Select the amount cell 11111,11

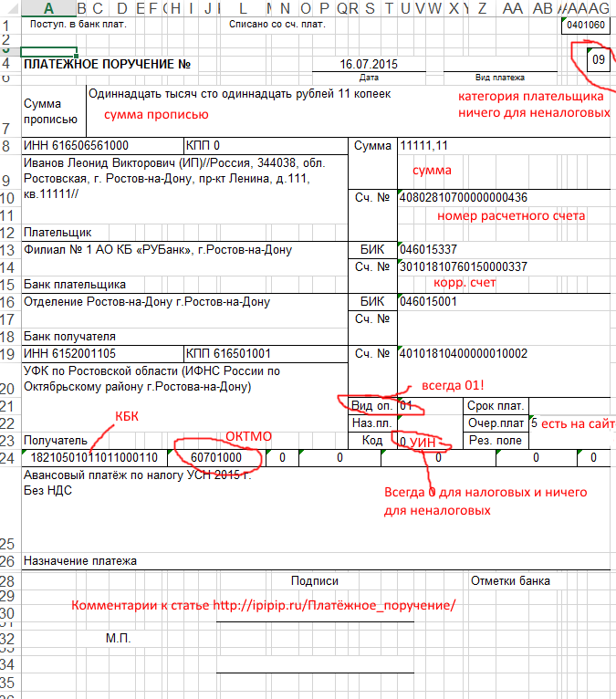tap(504, 146)
